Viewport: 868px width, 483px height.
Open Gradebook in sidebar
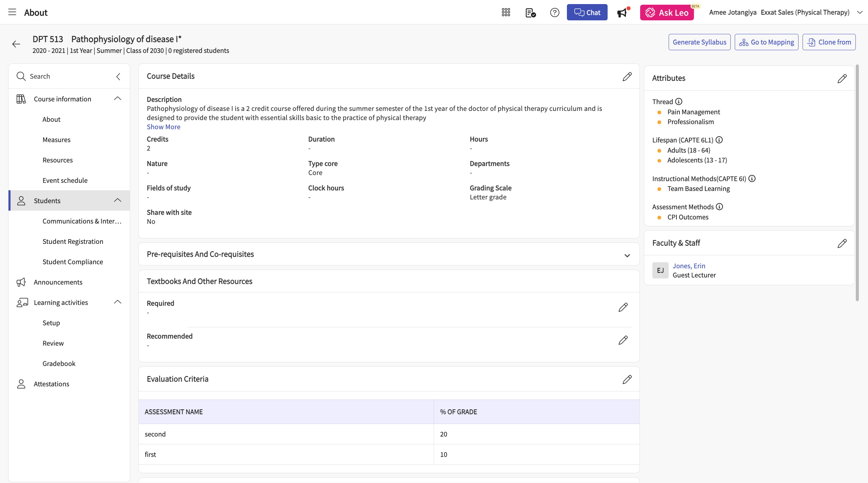tap(59, 363)
